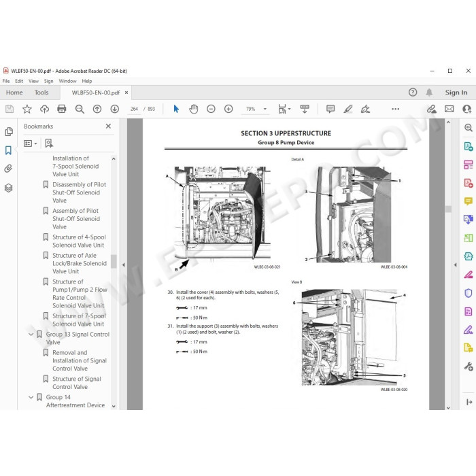The height and width of the screenshot is (476, 476).
Task: Show more tools ellipsis
Action: (x=395, y=109)
